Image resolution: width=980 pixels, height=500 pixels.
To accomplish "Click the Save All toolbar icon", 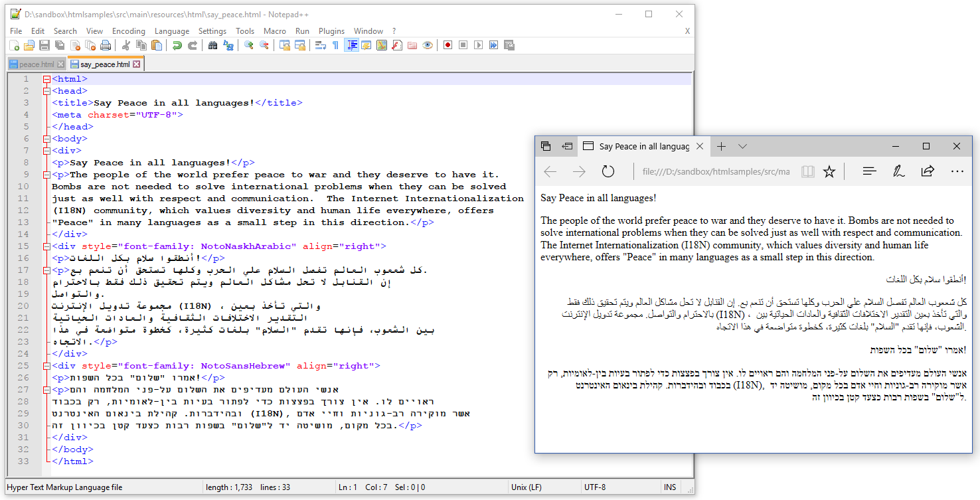I will tap(60, 45).
